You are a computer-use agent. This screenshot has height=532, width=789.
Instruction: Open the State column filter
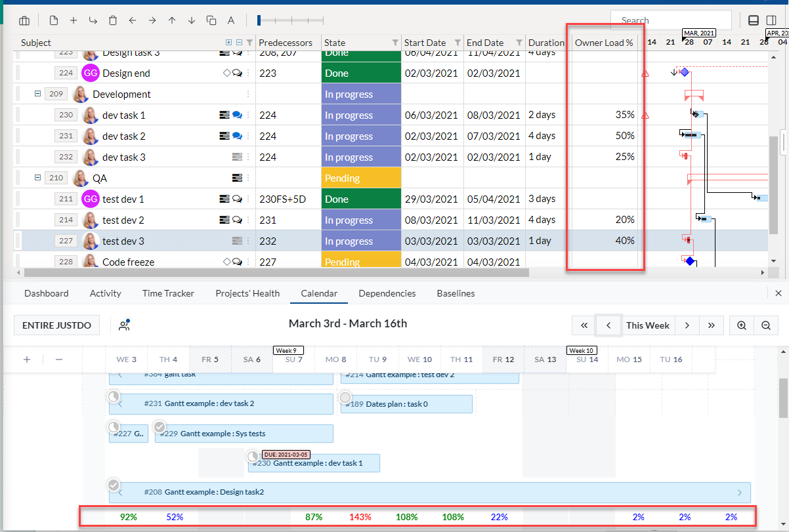[x=395, y=43]
